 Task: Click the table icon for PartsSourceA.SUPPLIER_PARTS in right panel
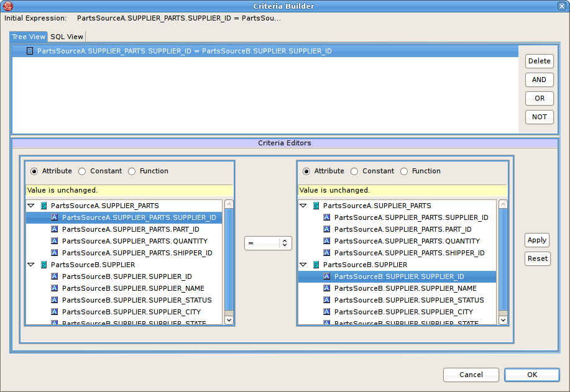[315, 206]
